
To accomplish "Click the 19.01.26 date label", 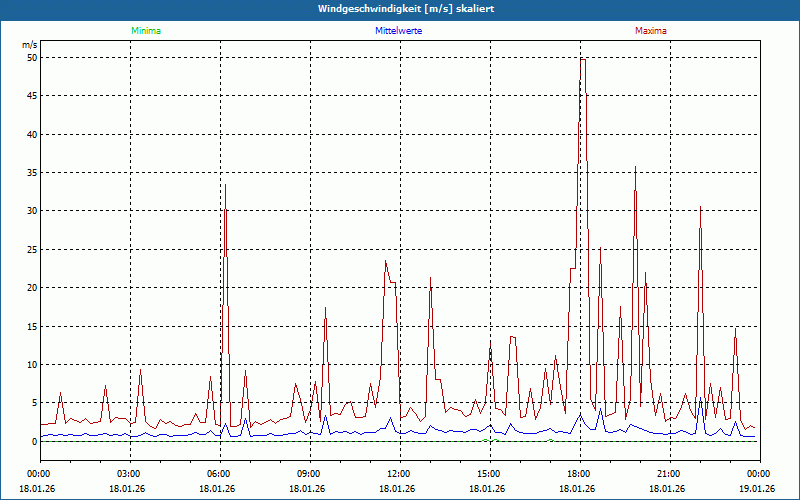I will [757, 489].
